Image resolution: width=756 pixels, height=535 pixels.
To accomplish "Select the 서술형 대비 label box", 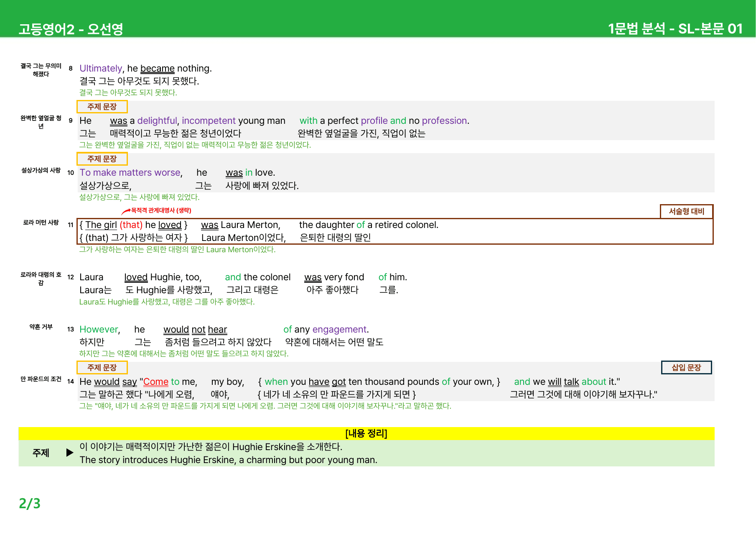I will pos(687,211).
